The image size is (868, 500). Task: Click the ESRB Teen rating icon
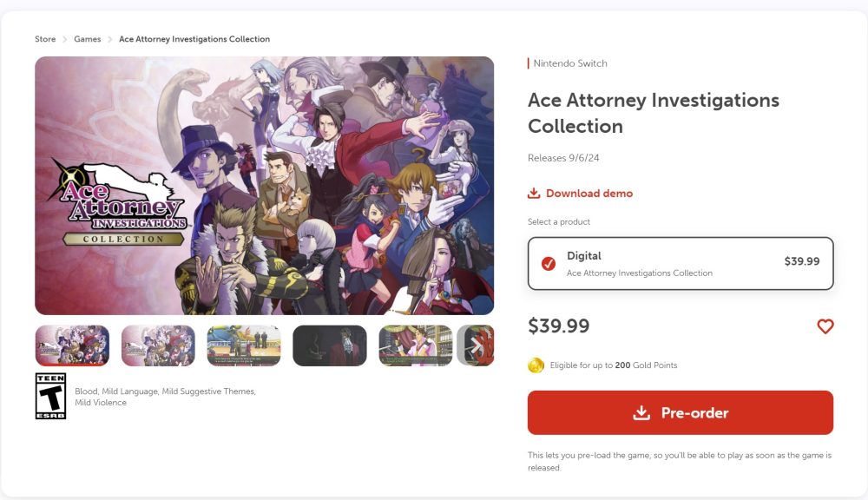[50, 396]
